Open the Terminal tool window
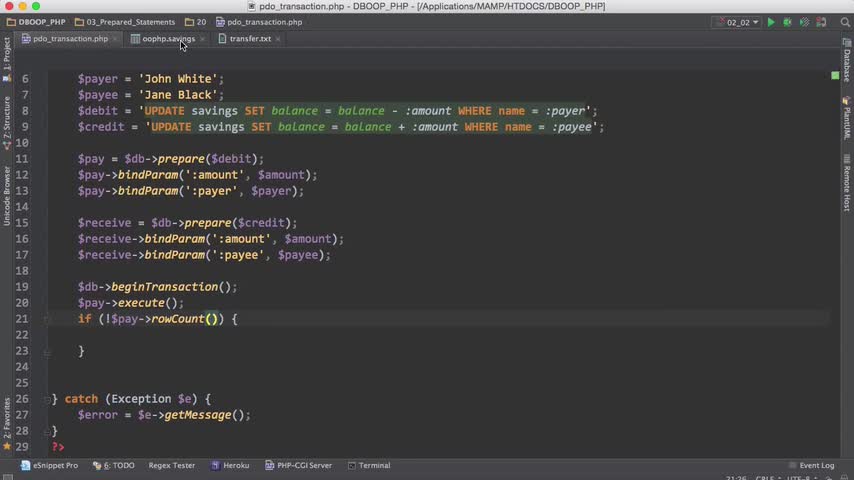This screenshot has width=854, height=480. pyautogui.click(x=369, y=465)
